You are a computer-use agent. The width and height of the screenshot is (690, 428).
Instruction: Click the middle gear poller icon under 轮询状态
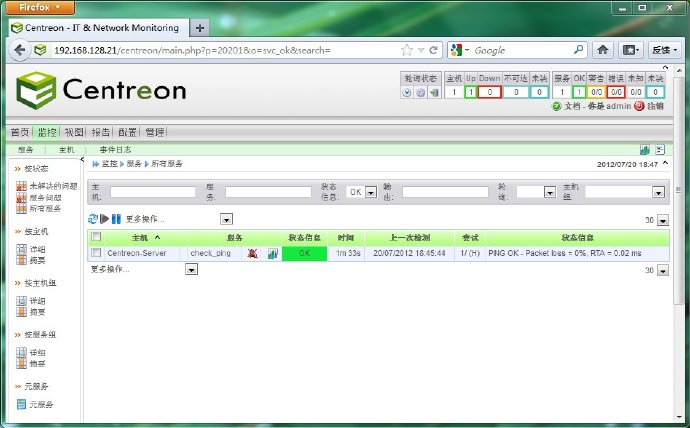point(421,92)
